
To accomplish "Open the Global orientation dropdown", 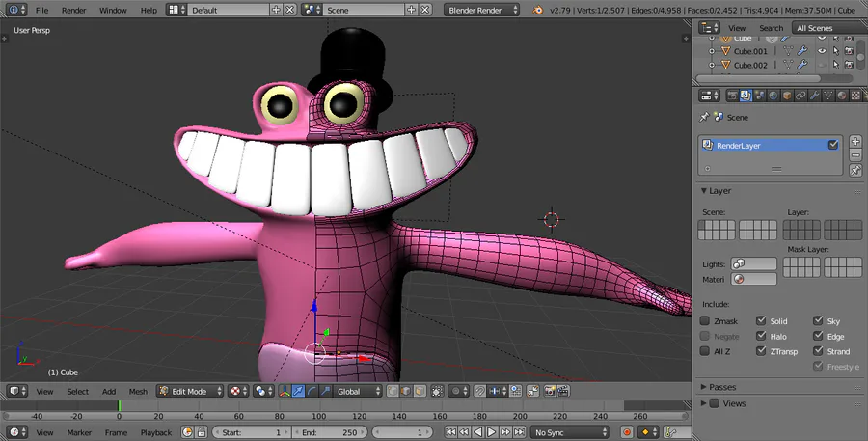I will (358, 391).
